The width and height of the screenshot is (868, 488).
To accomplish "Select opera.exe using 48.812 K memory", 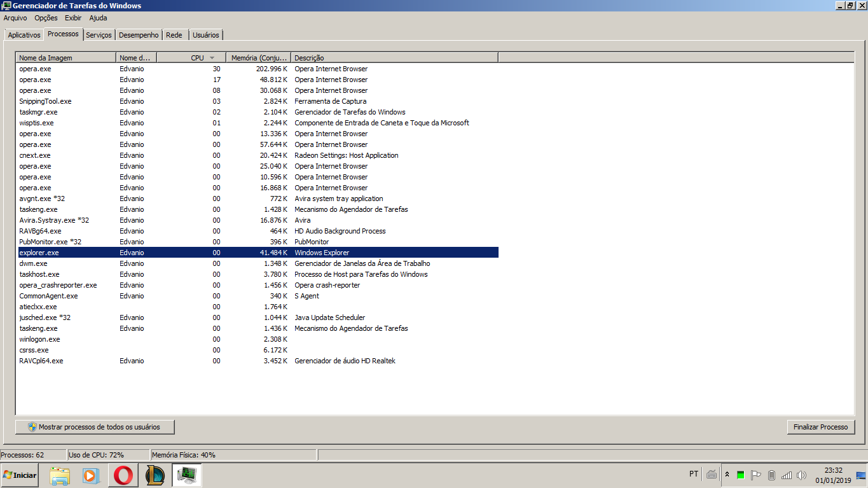I will [257, 80].
